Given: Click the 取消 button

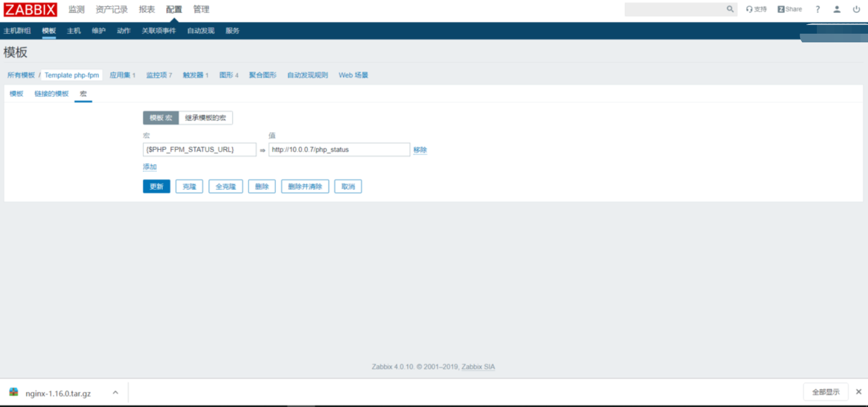Looking at the screenshot, I should 348,186.
